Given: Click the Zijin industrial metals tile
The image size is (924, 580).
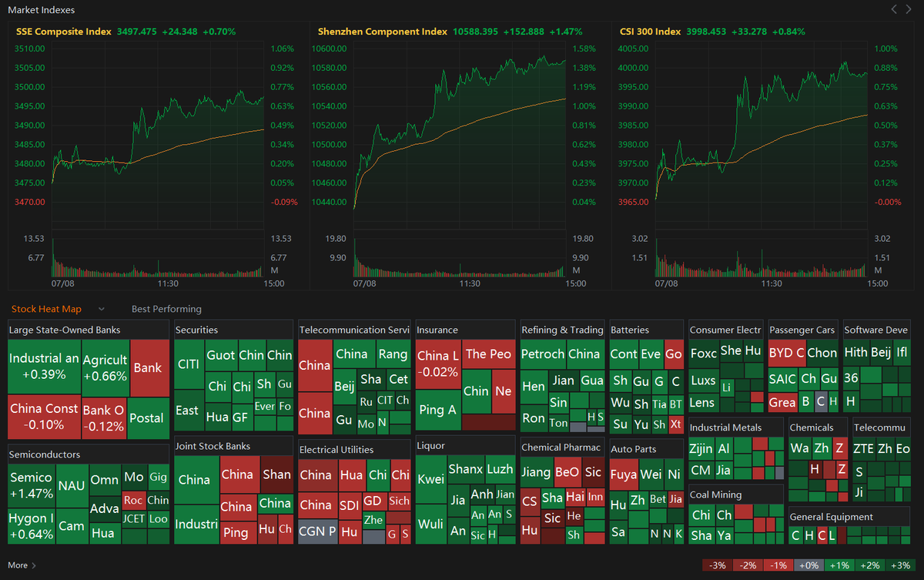Looking at the screenshot, I should click(701, 448).
